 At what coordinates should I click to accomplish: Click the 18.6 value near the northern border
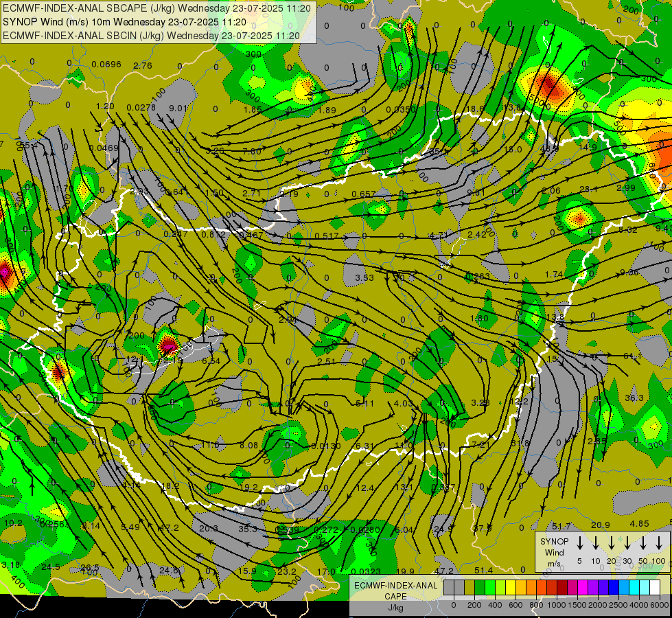coord(475,109)
